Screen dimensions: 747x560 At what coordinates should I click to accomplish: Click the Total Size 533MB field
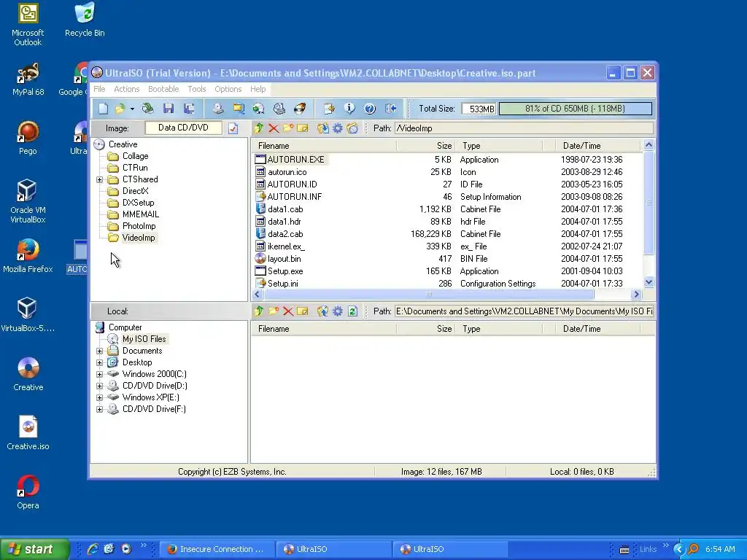pos(479,109)
